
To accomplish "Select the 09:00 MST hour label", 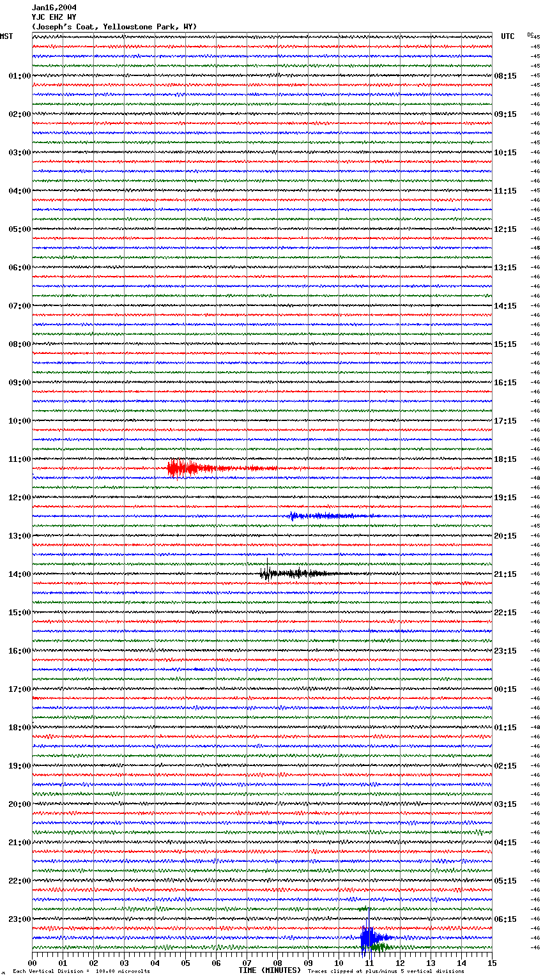I will point(20,383).
